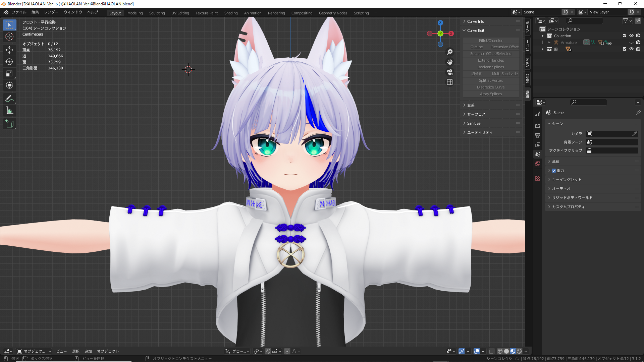This screenshot has height=362, width=644.
Task: Toggle proportional editing in the header
Action: point(287,351)
